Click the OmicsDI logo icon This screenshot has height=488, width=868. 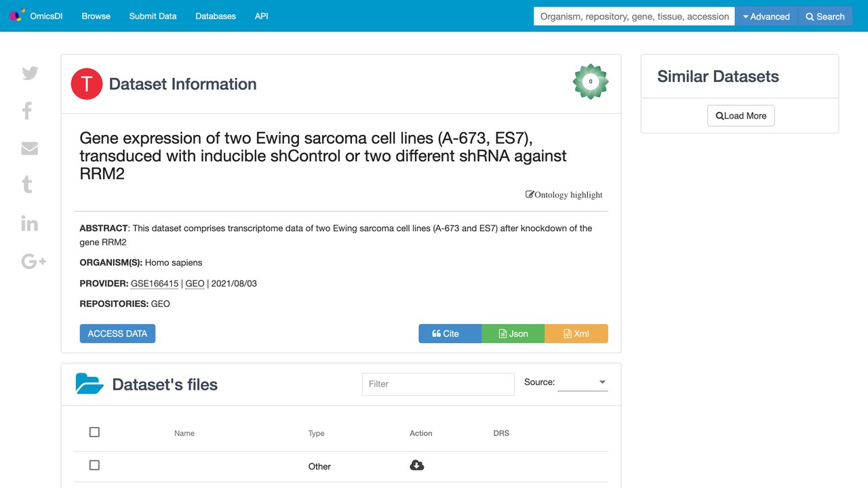point(17,16)
